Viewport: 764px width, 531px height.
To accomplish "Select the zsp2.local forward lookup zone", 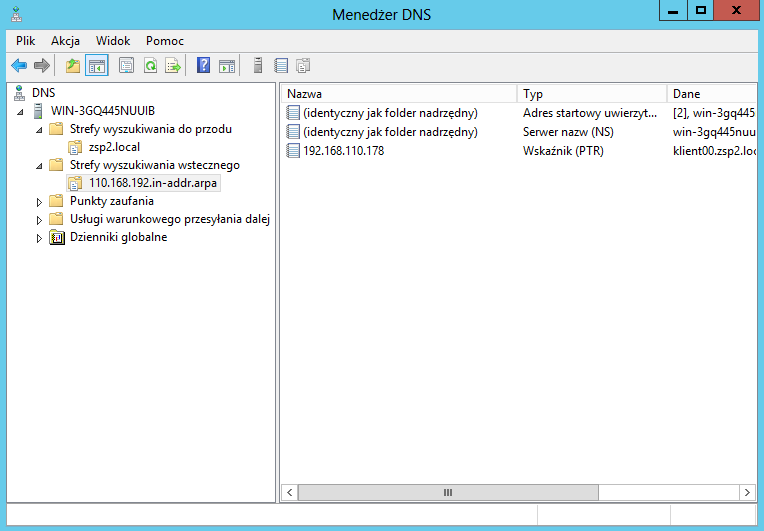I will click(x=114, y=147).
